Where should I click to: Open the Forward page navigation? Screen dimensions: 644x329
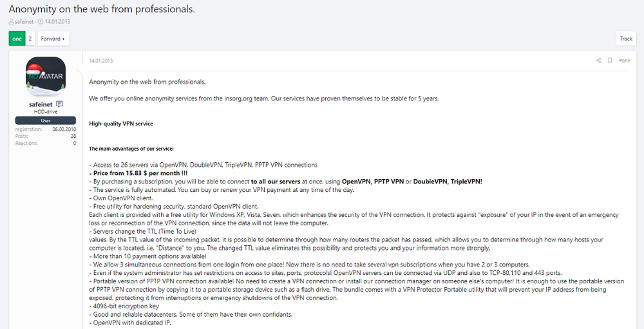(x=53, y=39)
